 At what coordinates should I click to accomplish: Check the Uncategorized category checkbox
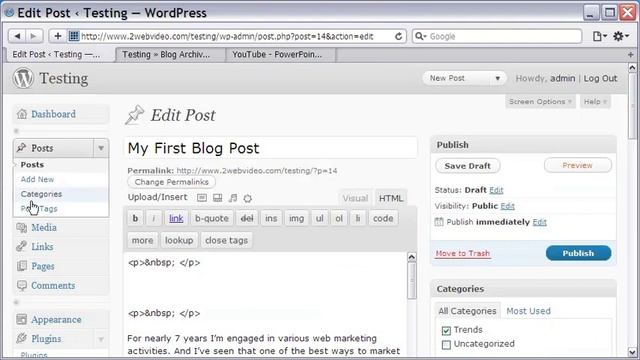click(x=446, y=344)
